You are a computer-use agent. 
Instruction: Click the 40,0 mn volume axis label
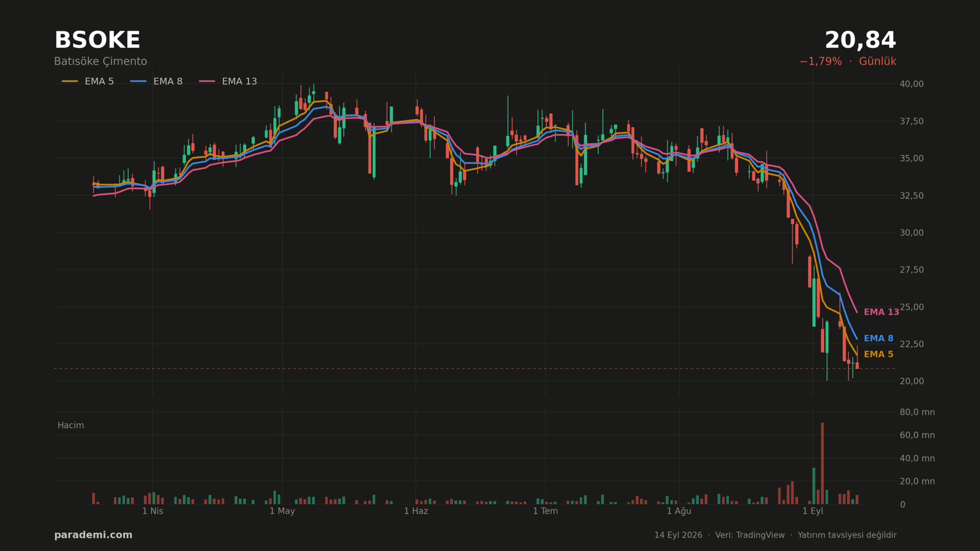click(918, 459)
